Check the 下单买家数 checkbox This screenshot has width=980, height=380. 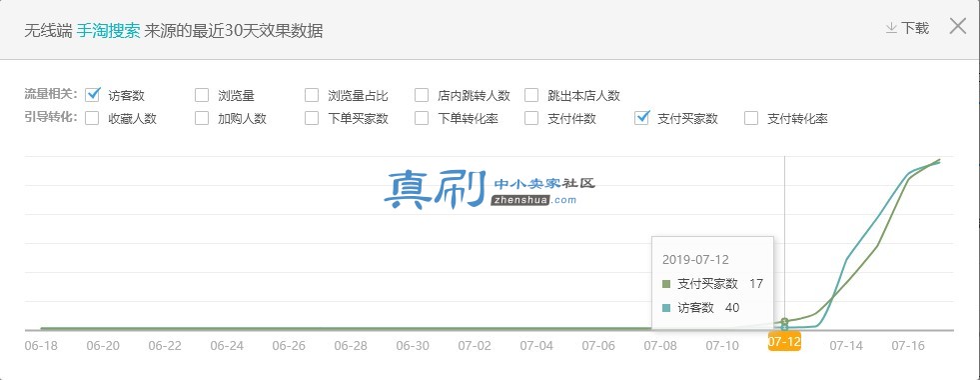click(x=312, y=118)
